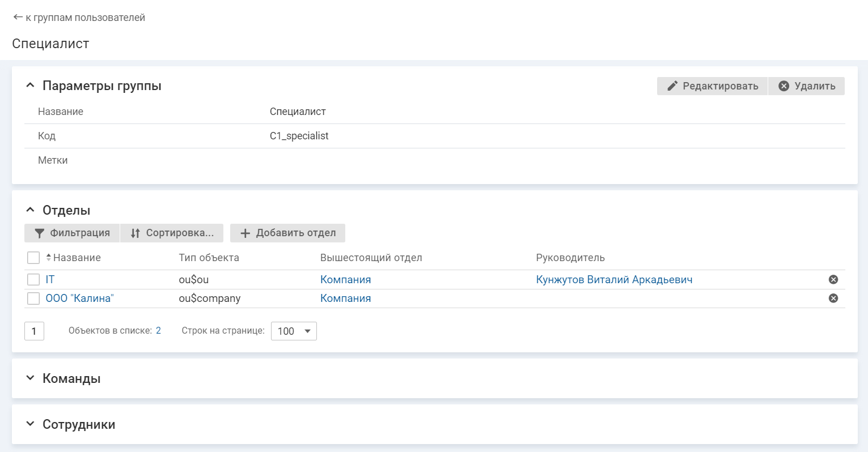Go back к группам пользователей
This screenshot has width=868, height=452.
(x=79, y=18)
